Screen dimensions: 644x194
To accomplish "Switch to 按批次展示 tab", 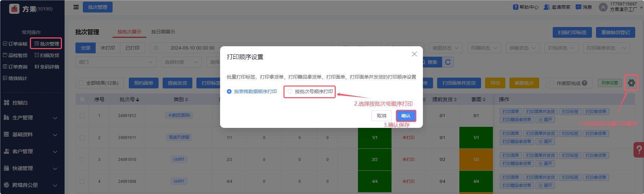I will click(x=129, y=32).
